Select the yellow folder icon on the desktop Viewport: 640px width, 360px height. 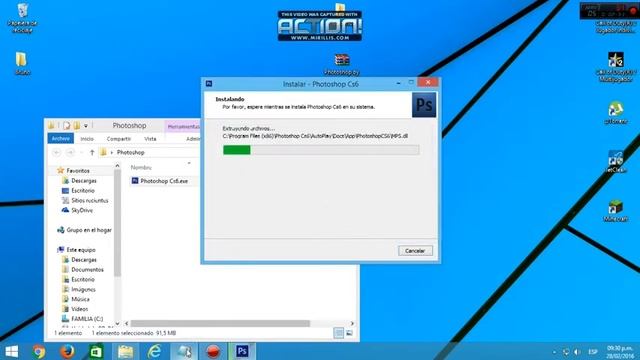[22, 63]
